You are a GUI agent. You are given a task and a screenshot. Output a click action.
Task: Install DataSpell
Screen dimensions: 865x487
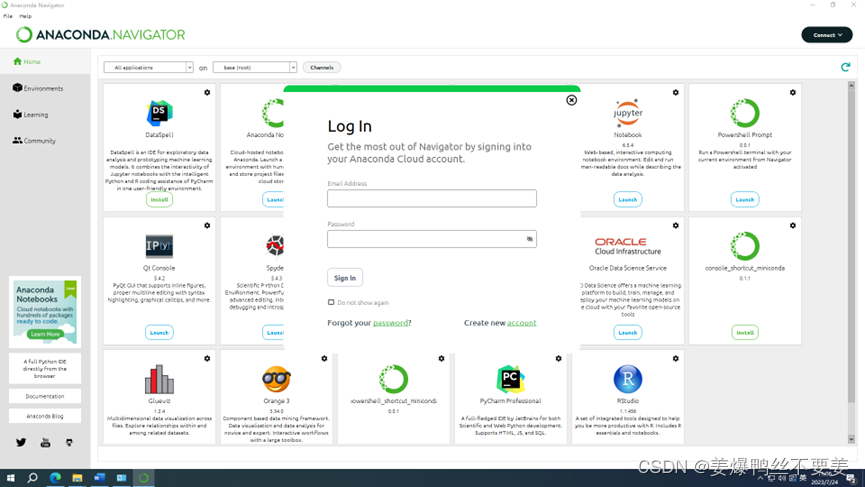[159, 200]
